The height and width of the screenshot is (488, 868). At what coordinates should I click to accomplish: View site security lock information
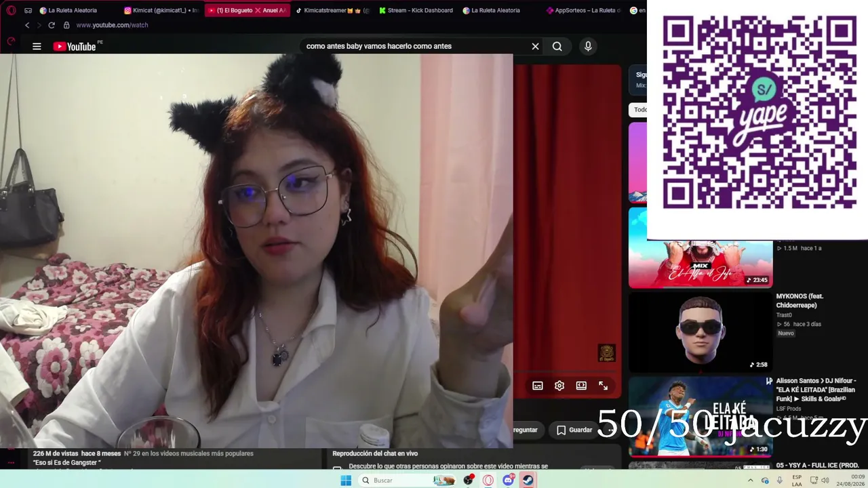pos(66,25)
